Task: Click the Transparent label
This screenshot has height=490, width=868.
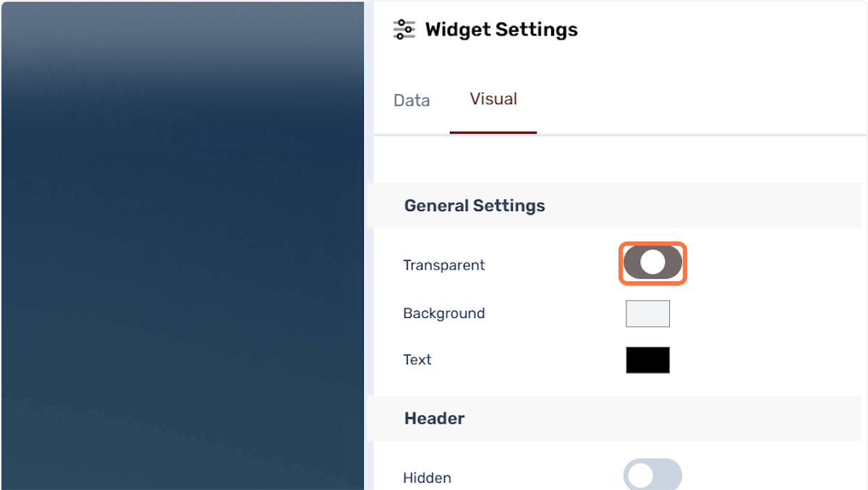Action: tap(444, 265)
